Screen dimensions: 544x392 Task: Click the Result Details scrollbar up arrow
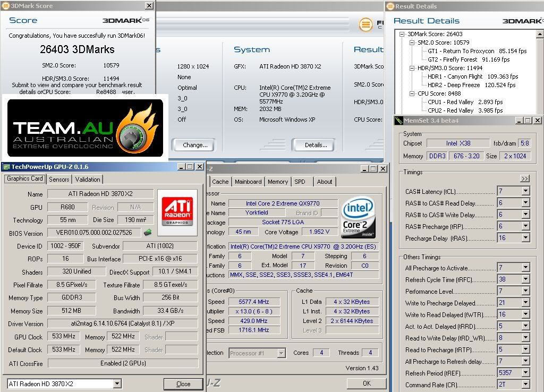[x=540, y=33]
